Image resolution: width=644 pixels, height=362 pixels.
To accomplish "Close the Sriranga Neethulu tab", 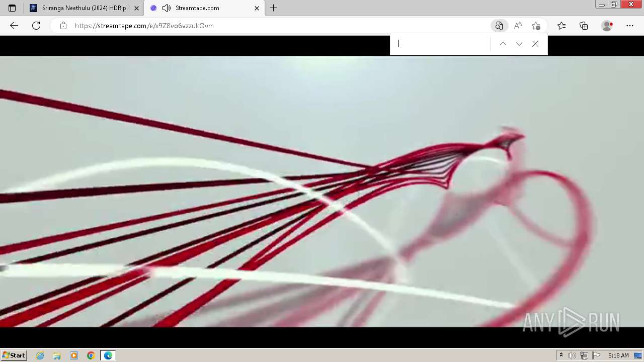I will [x=136, y=8].
